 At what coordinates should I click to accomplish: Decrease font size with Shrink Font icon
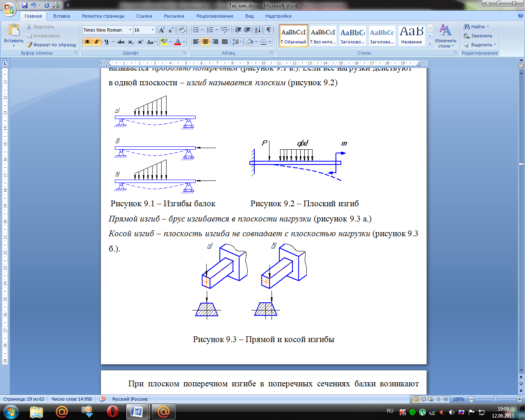(x=171, y=30)
